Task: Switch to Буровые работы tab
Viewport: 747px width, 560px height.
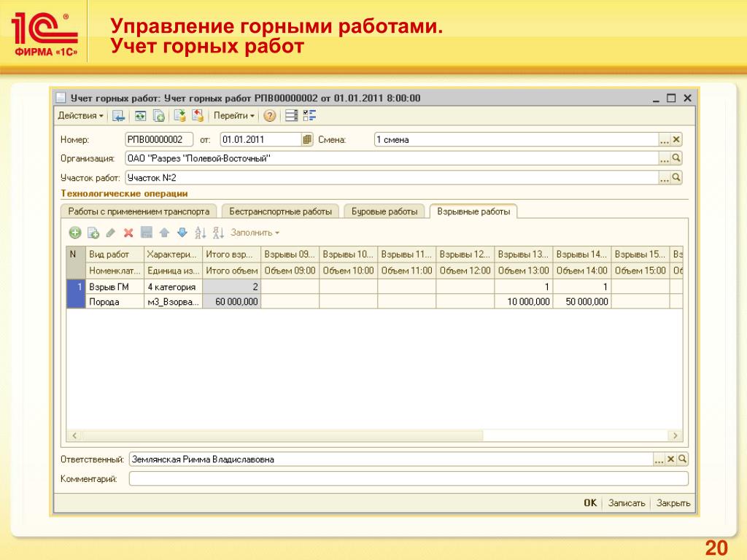Action: [384, 211]
